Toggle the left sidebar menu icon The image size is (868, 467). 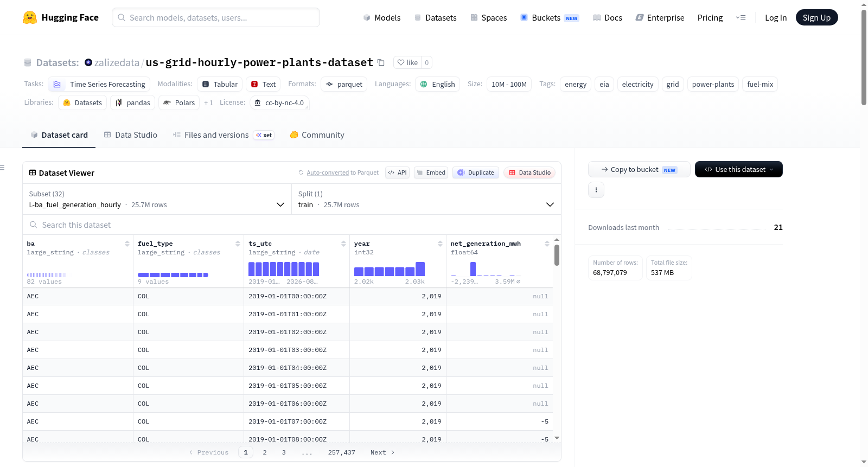click(3, 168)
